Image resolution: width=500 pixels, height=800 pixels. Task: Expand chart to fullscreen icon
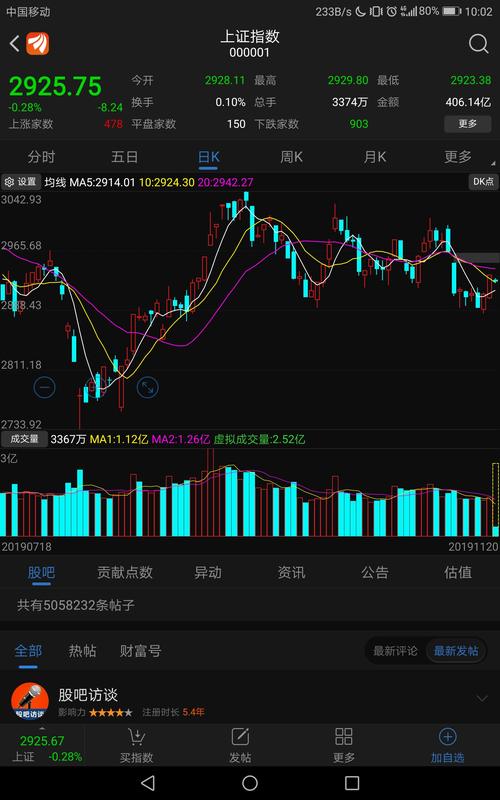[147, 388]
